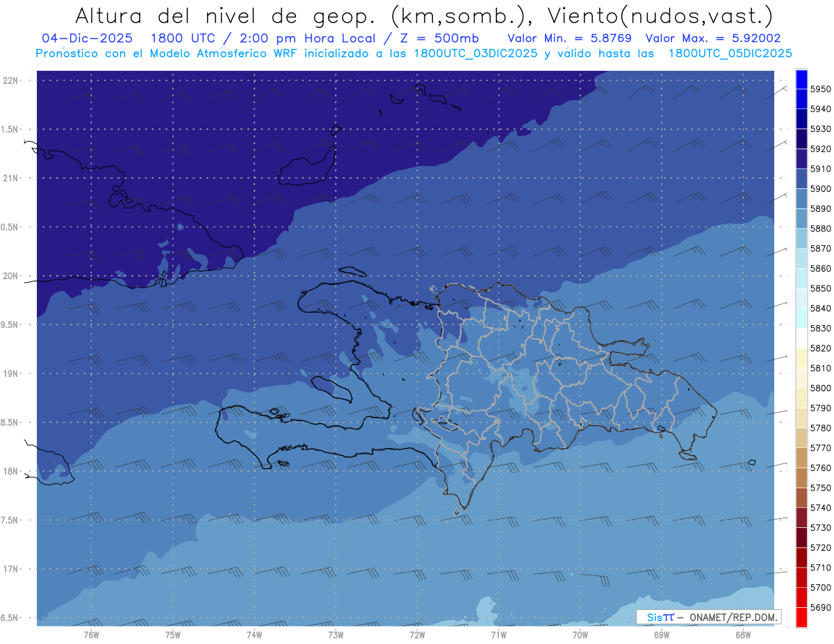This screenshot has width=834, height=644.
Task: Click the 75W longitude label
Action: click(172, 634)
